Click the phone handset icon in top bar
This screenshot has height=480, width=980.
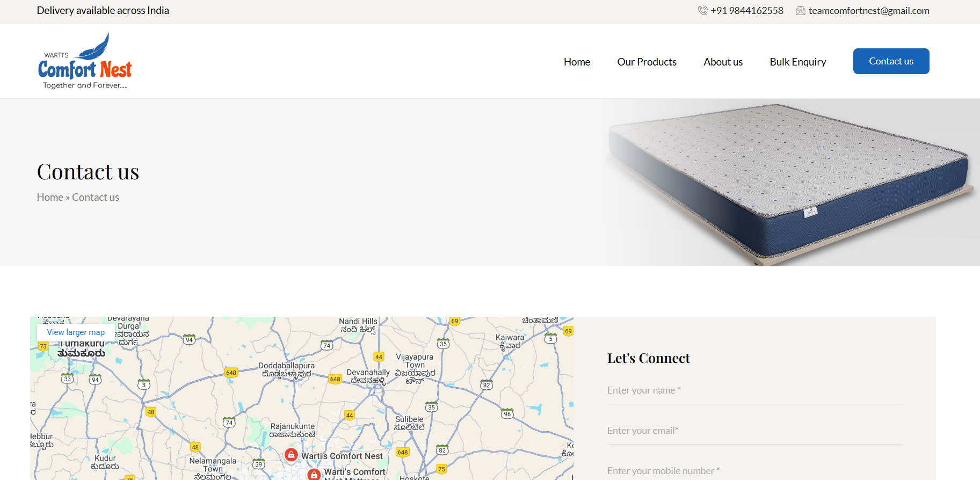click(702, 11)
